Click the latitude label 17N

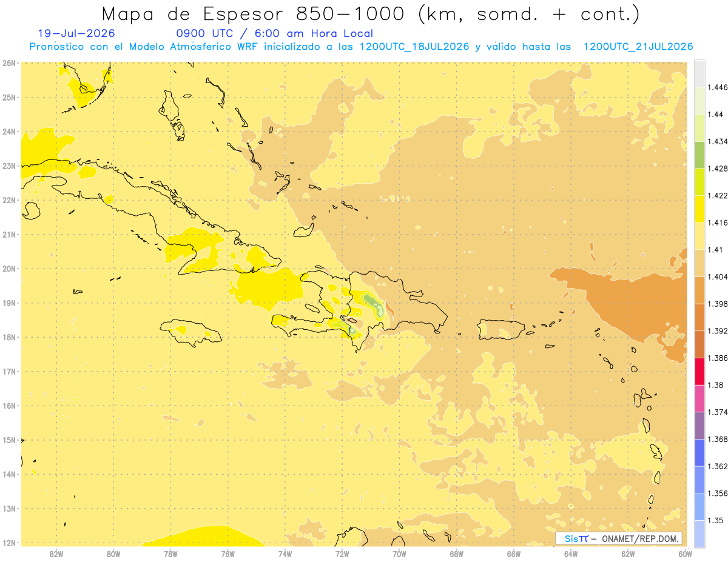pyautogui.click(x=8, y=371)
